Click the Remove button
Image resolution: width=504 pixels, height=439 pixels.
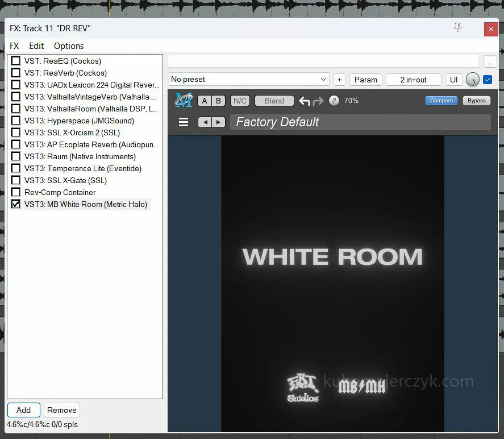pos(62,410)
